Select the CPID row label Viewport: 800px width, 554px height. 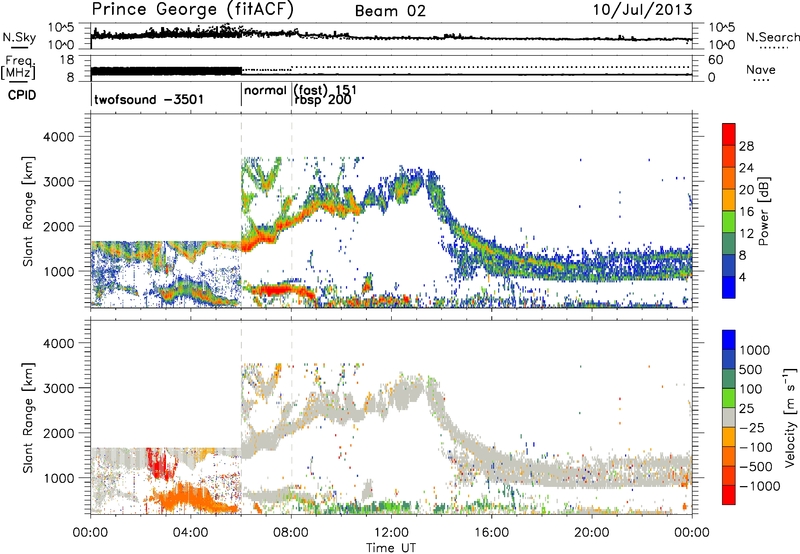22,95
